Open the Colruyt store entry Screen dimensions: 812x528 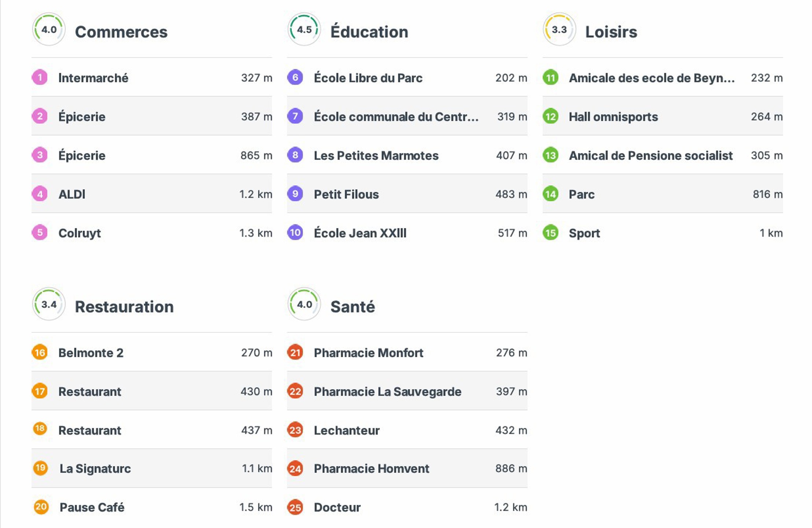(80, 233)
